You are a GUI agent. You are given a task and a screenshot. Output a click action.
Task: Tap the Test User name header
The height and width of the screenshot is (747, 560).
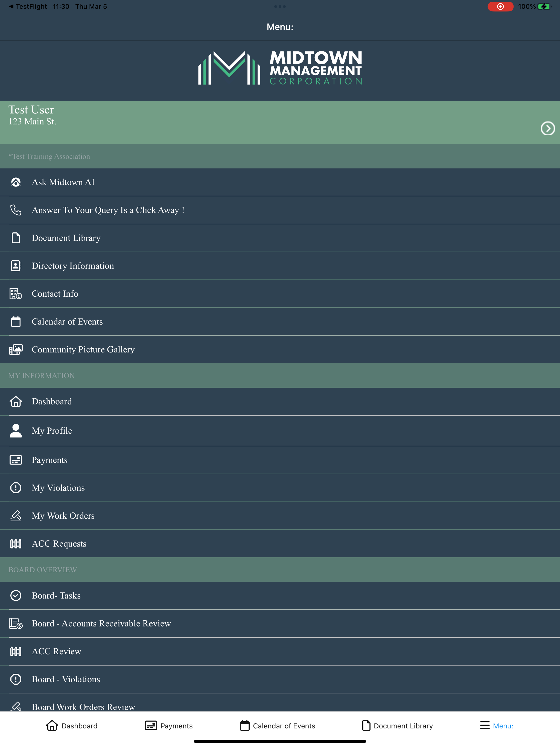(x=31, y=110)
